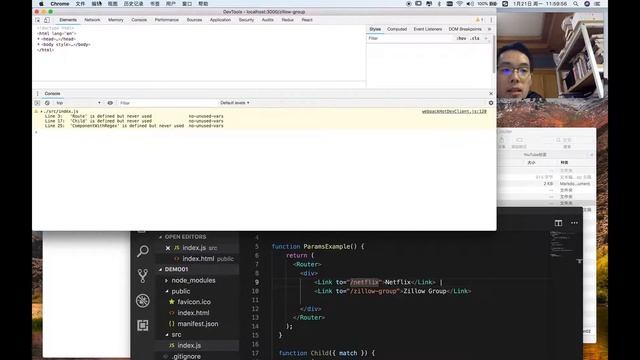
Task: Collapse the DEMO01 folder section
Action: 174,269
